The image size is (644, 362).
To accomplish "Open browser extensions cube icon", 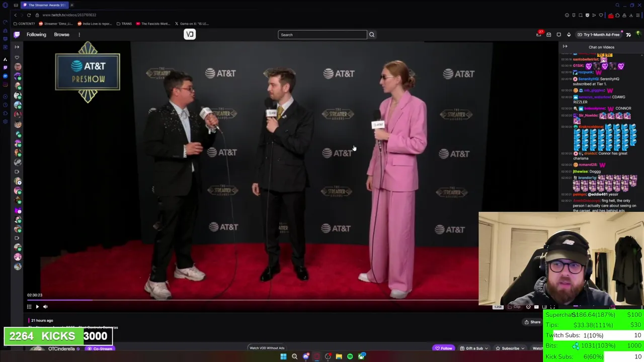I will 617,15.
